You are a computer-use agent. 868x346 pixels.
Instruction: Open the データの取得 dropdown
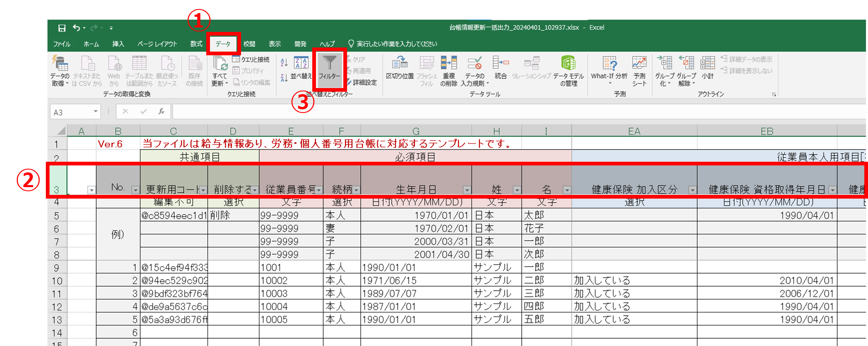[60, 71]
